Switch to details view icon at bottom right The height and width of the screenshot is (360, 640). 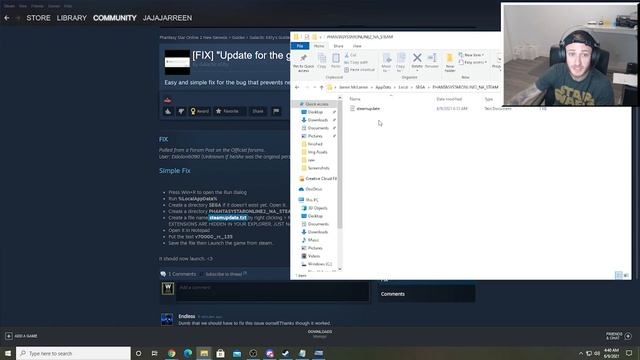[x=618, y=276]
